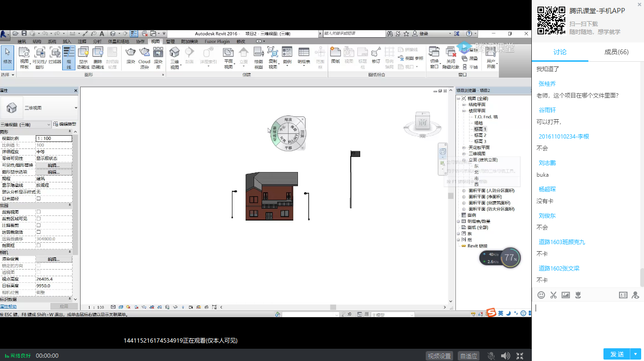This screenshot has width=644, height=361.
Task: Expand the 明细表/数量 browser node
Action: point(458,221)
